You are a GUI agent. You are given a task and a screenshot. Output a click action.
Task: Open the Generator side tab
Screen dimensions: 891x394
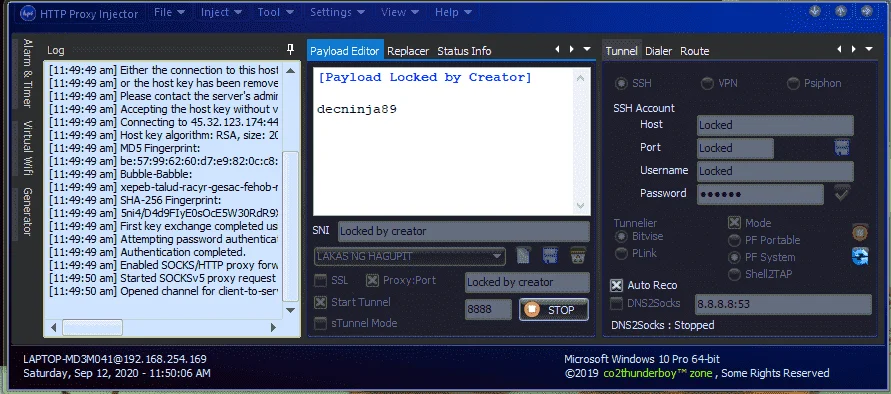[x=27, y=211]
